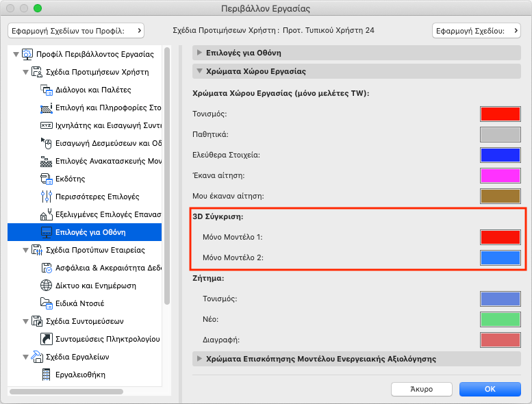Select Διάλογοι και Παλέτες in tree
The height and width of the screenshot is (404, 532).
click(x=93, y=90)
